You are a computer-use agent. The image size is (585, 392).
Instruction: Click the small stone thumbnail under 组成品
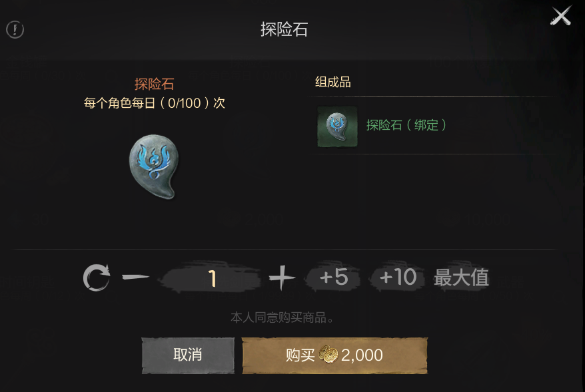(x=337, y=126)
